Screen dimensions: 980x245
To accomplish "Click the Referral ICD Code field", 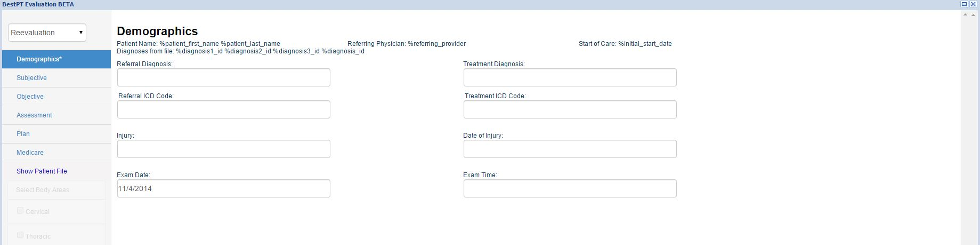I will click(x=223, y=109).
